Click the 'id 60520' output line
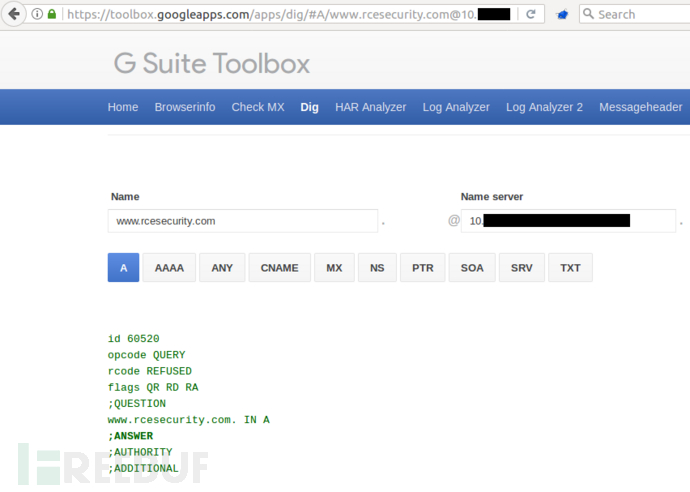Screen dimensions: 690x492 coord(133,338)
